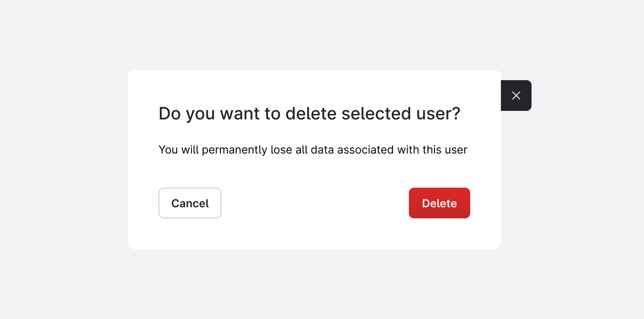Confirm deletion with the red Delete button
Image resolution: width=644 pixels, height=319 pixels.
(439, 203)
